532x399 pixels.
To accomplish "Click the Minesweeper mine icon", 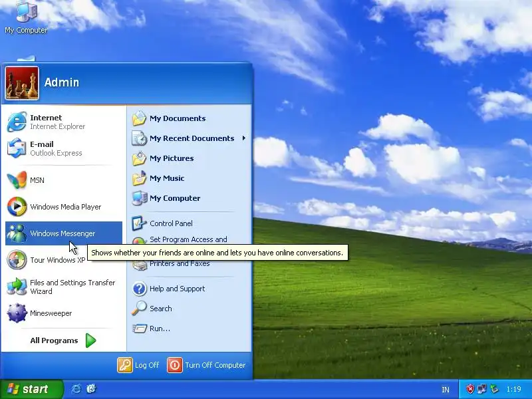I will pyautogui.click(x=17, y=313).
